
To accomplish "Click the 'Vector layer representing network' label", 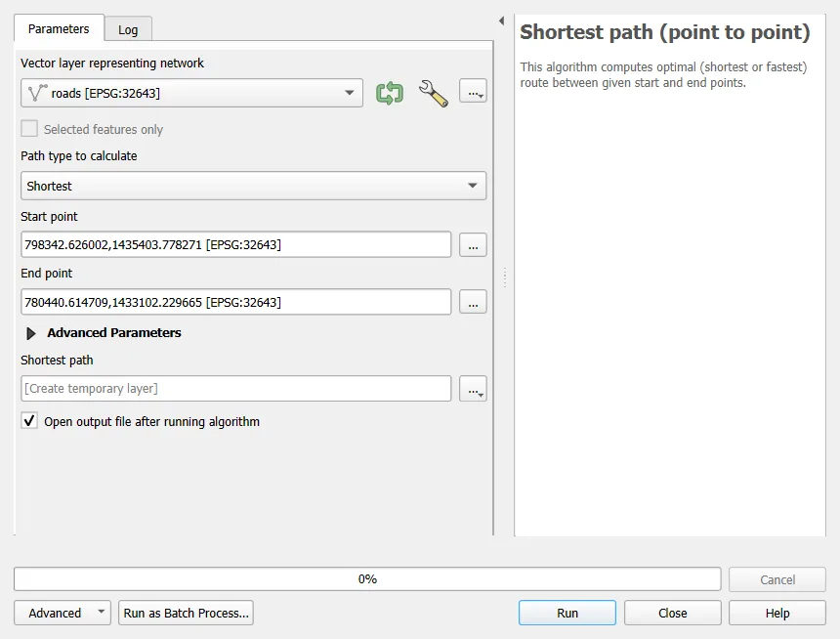I will pyautogui.click(x=112, y=64).
